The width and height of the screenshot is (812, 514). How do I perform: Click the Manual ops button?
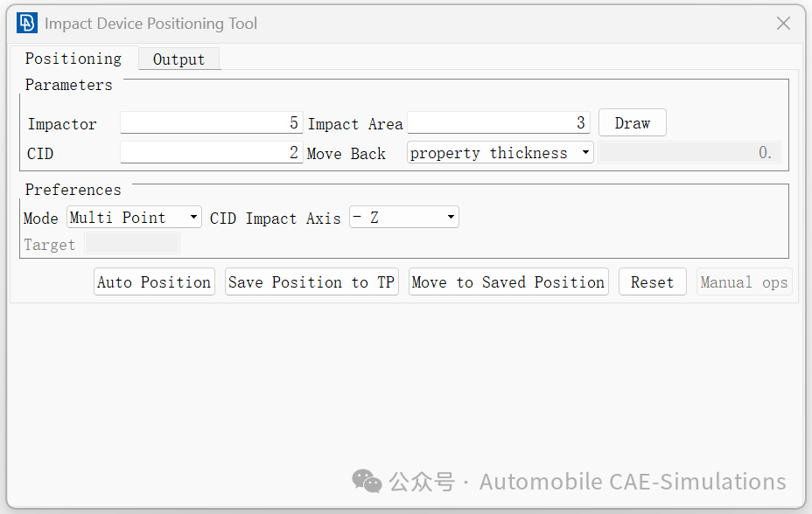click(x=744, y=281)
